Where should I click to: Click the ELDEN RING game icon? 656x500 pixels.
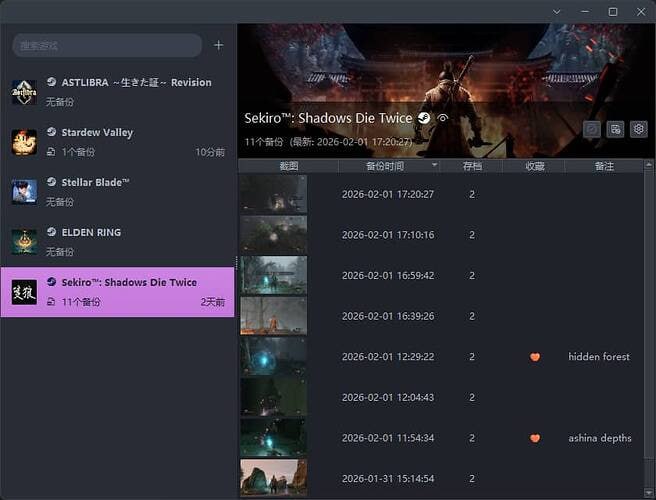[x=24, y=242]
